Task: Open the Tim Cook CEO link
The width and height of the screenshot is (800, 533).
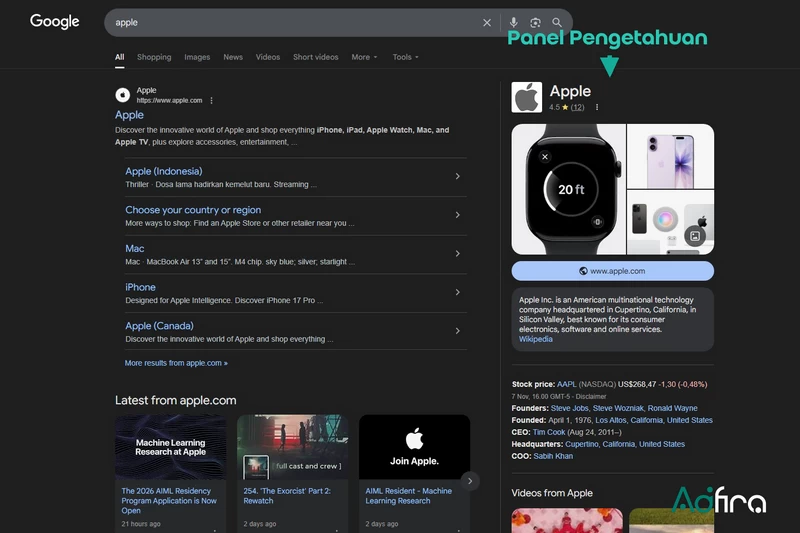Action: point(549,433)
